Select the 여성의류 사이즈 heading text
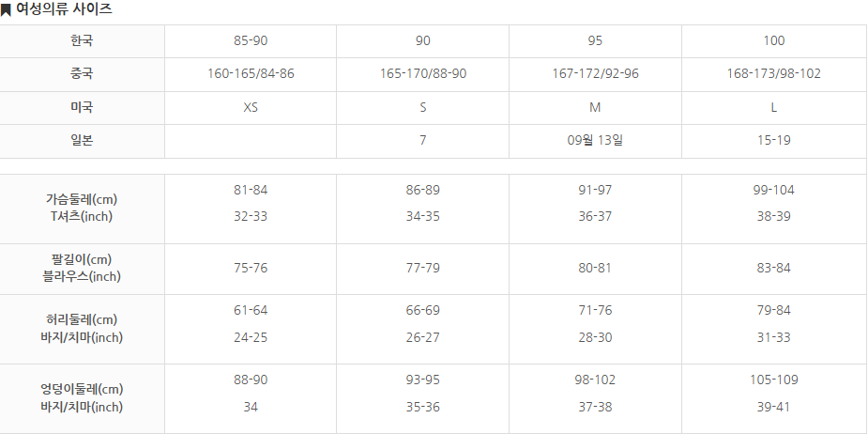 coord(64,9)
